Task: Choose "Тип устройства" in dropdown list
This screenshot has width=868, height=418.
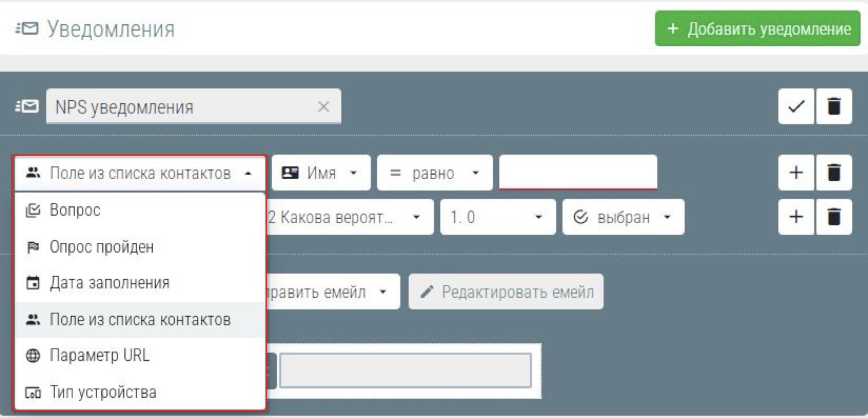Action: pos(103,393)
